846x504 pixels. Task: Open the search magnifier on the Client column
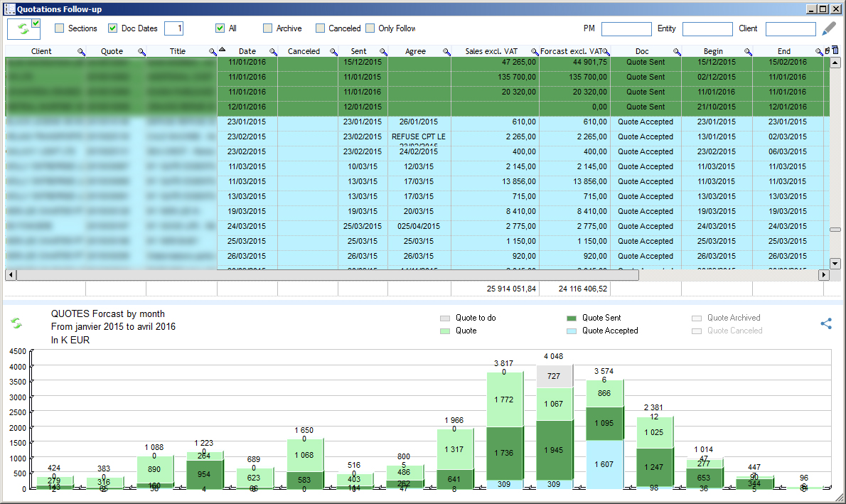point(80,50)
